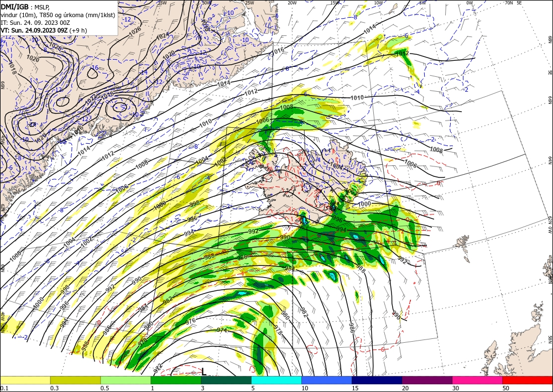Choose the navy 15–20 legend swatch
Viewport: 553px width, 392px height.
pyautogui.click(x=377, y=380)
